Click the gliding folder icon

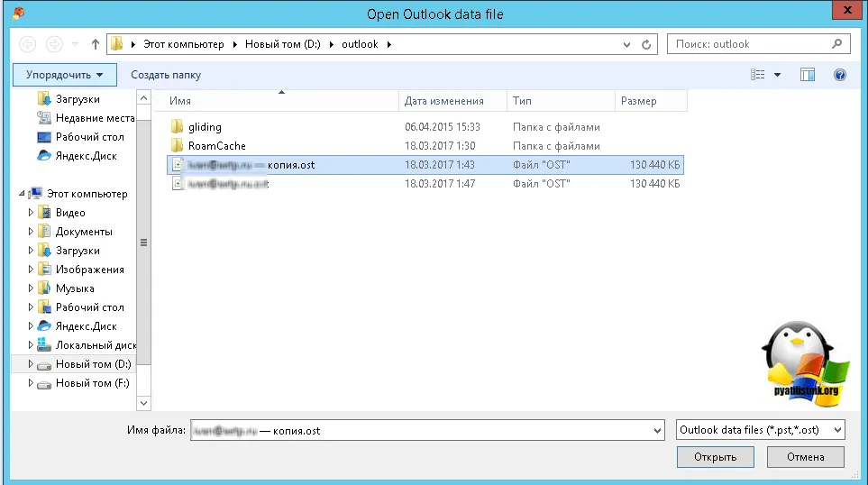coord(178,127)
